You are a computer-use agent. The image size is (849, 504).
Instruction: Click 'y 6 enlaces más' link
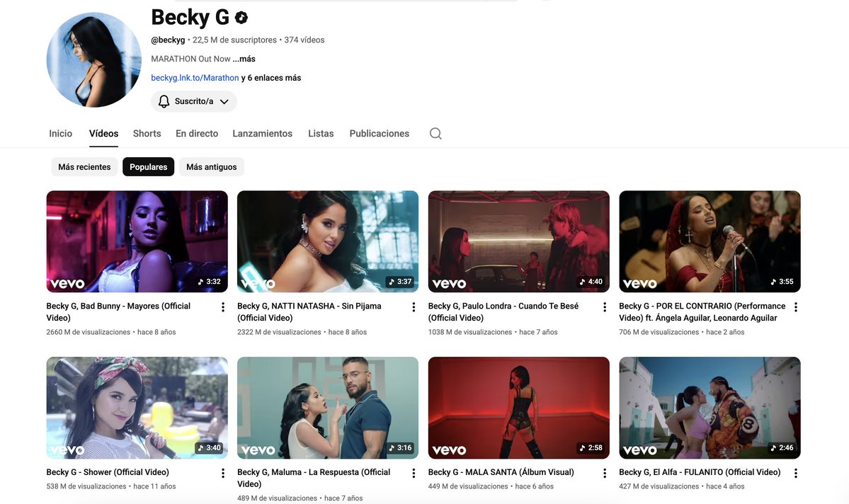click(x=270, y=77)
